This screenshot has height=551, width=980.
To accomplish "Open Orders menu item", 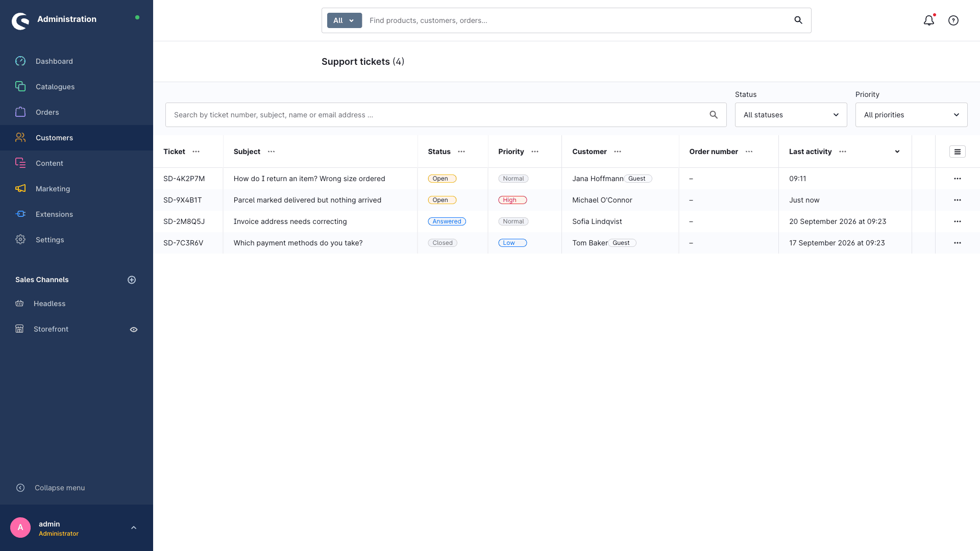I will point(77,112).
